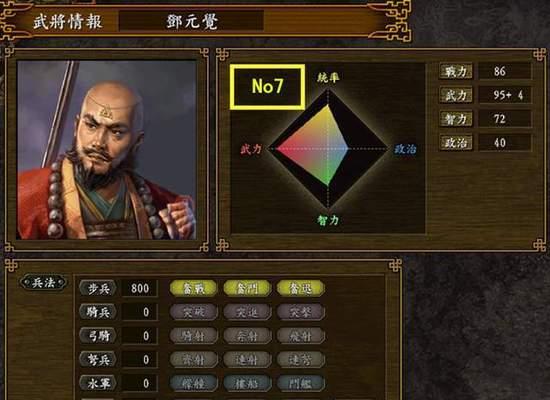Select the 步兵 infantry row label

point(98,288)
